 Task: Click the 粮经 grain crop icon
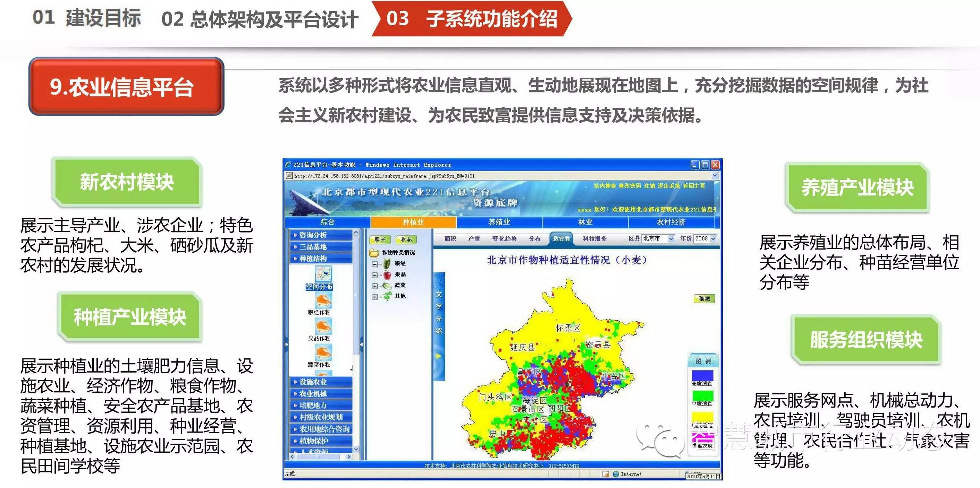coord(387,263)
